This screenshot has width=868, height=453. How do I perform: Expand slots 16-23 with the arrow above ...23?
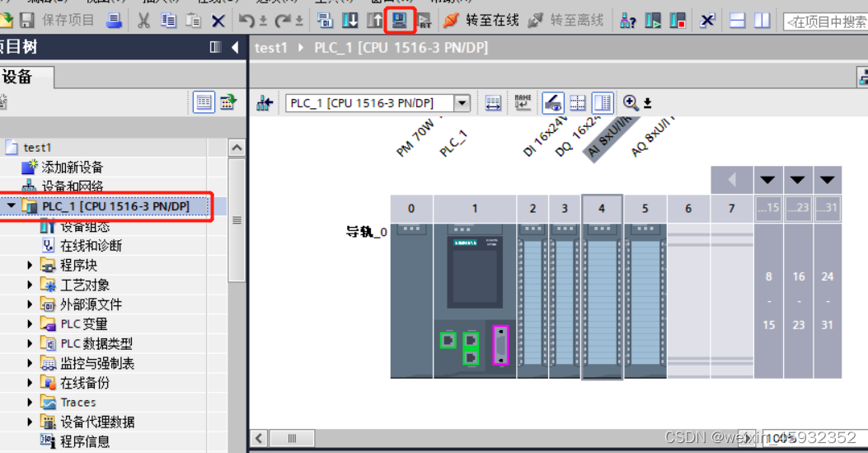pos(798,180)
